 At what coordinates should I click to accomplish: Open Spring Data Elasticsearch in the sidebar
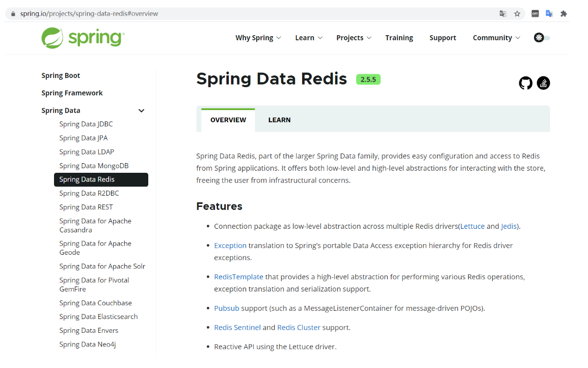coord(98,317)
